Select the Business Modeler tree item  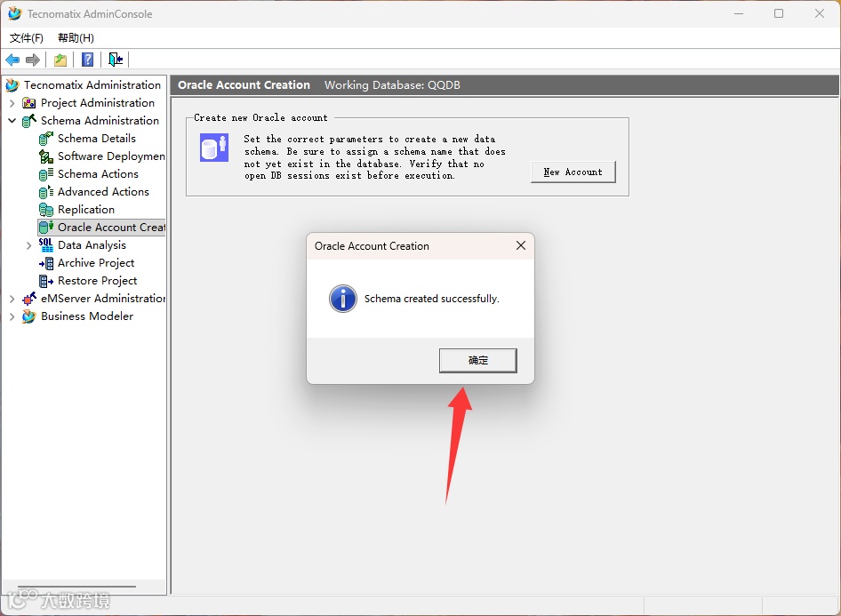(x=87, y=316)
